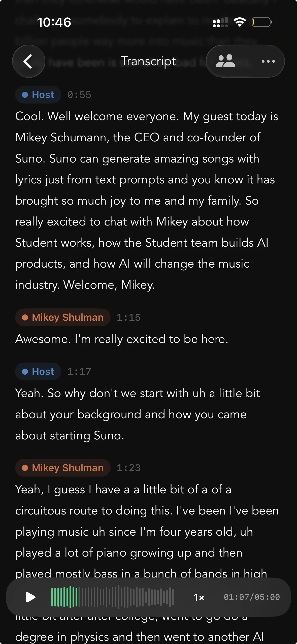Tap the battery indicator icon
297x644 pixels.
pyautogui.click(x=262, y=22)
